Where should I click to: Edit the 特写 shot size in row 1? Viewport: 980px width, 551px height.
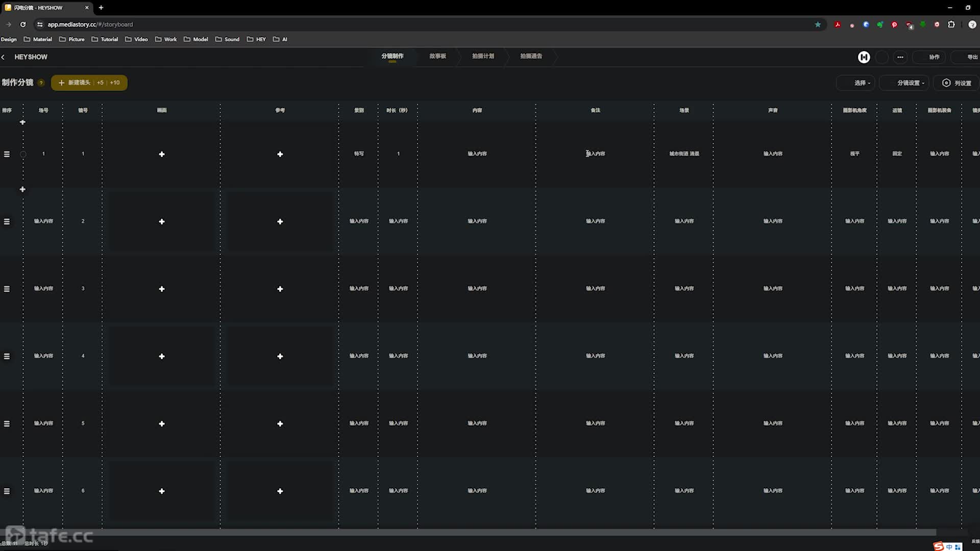[359, 154]
